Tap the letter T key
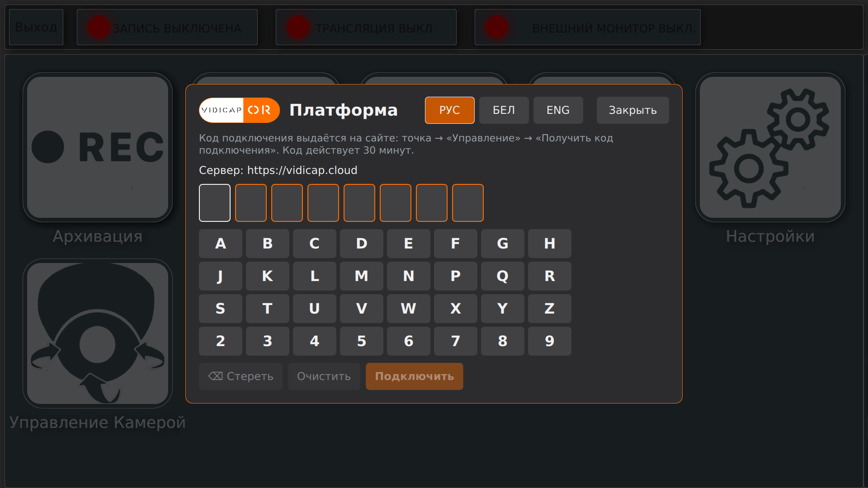 [268, 309]
